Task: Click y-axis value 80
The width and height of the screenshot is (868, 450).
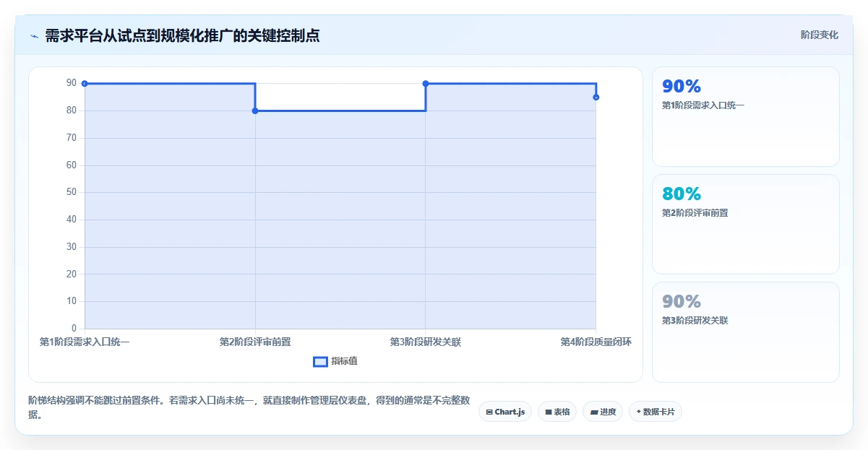Action: point(72,111)
